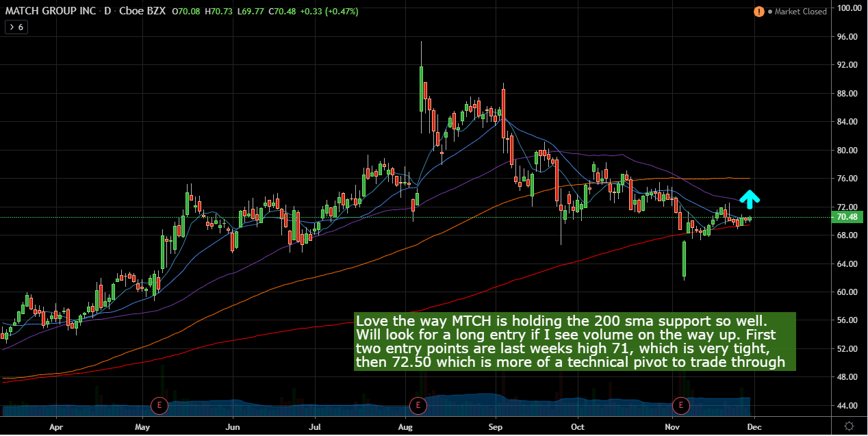Image resolution: width=868 pixels, height=436 pixels.
Task: Click the MATCH GROUP INC symbol title
Action: tap(51, 12)
